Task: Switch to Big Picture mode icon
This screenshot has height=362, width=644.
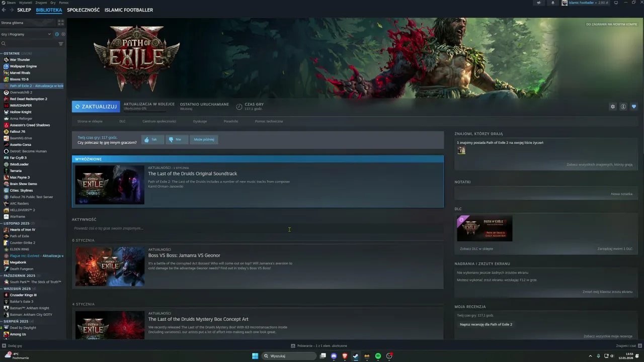Action: pos(616,3)
